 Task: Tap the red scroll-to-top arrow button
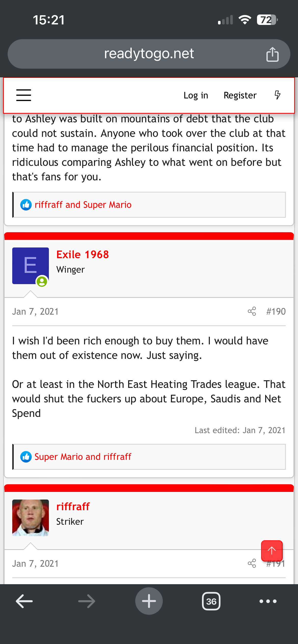pos(272,551)
